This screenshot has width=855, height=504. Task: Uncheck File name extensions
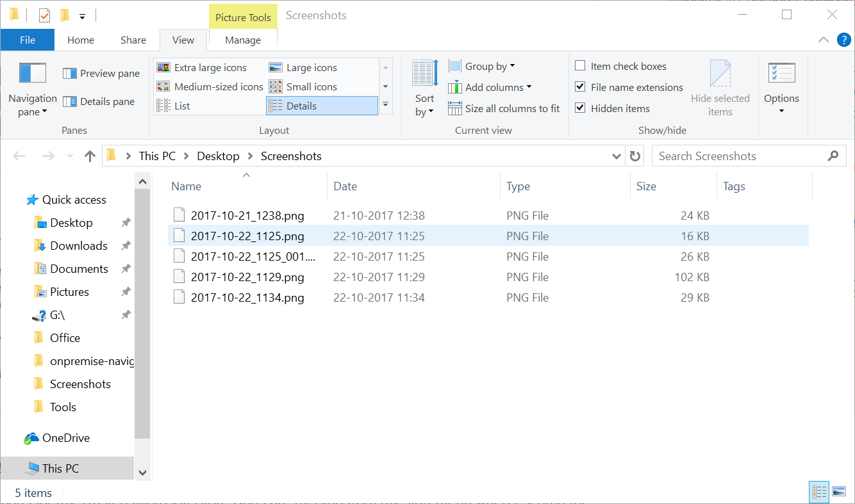pyautogui.click(x=580, y=87)
